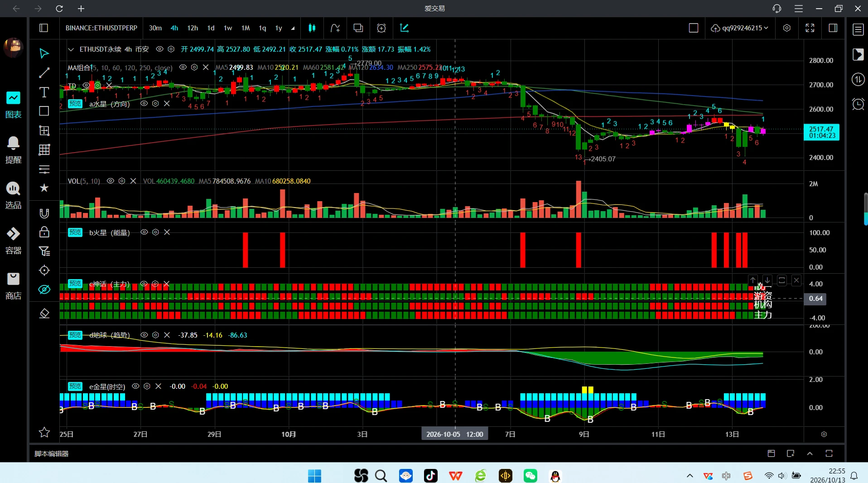Select the trend line drawing tool
This screenshot has width=868, height=483.
click(44, 72)
